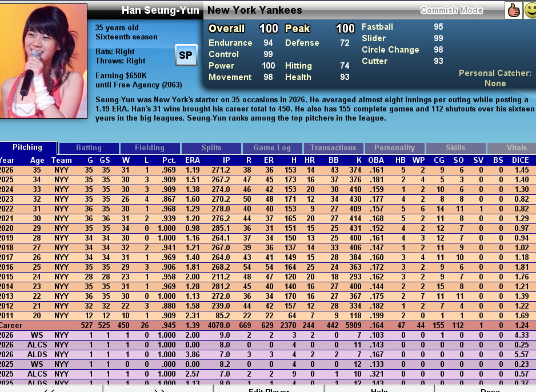Click the 0.98 ERA in the age 29 row

coord(193,229)
